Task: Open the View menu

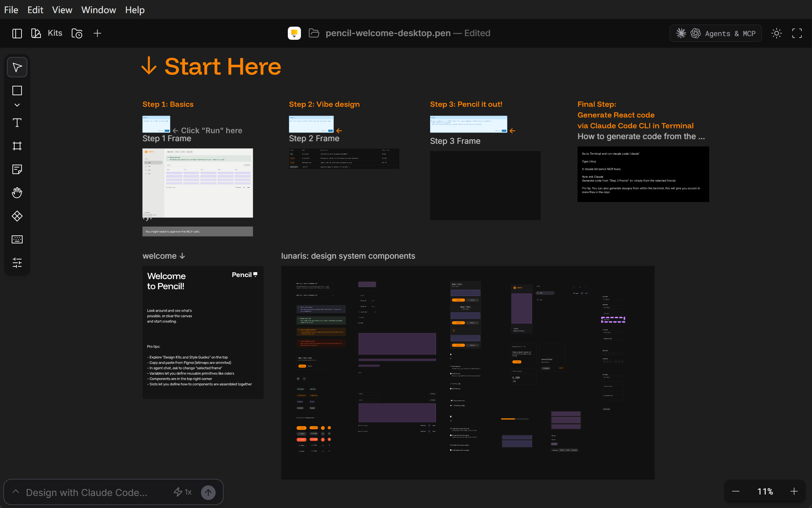Action: [x=62, y=10]
